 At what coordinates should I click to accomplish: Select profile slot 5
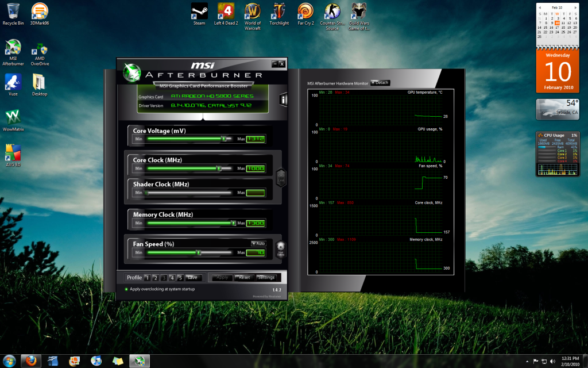[x=180, y=278]
